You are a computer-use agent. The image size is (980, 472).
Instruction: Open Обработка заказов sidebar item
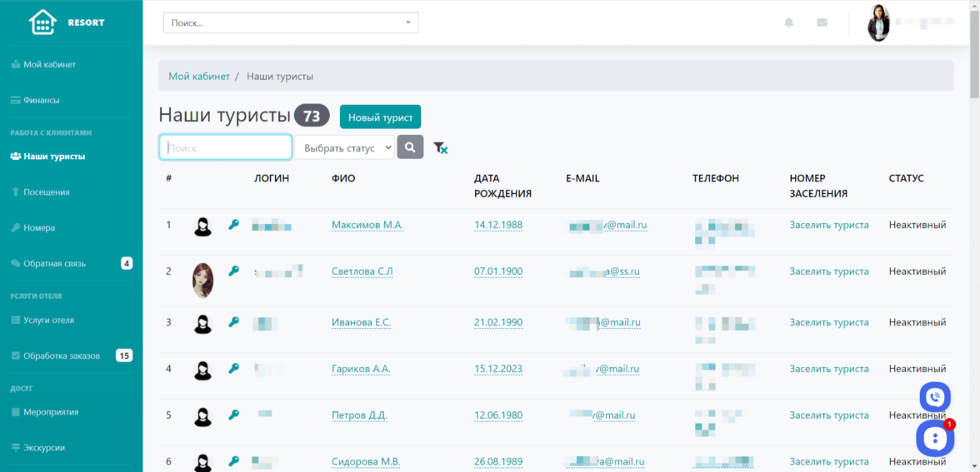(62, 355)
